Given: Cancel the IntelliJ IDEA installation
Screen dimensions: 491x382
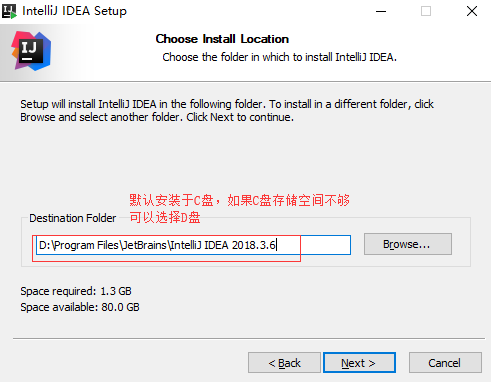Looking at the screenshot, I should (445, 362).
